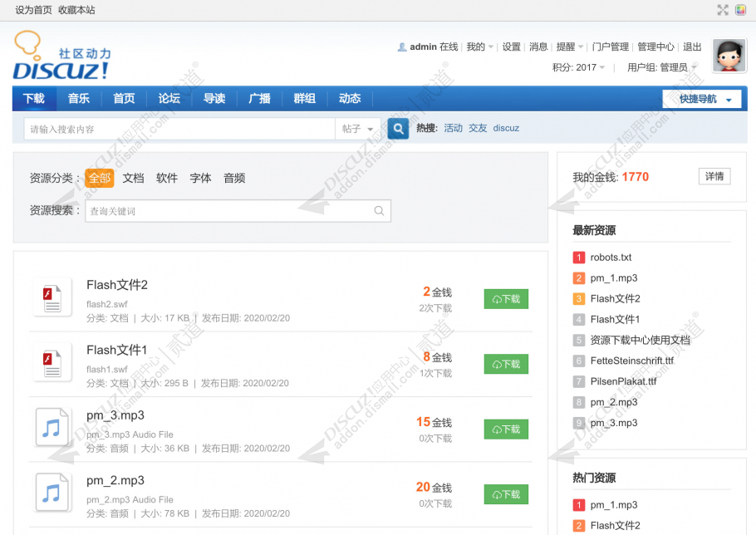The width and height of the screenshot is (756, 535).
Task: Click the 下载 button for Flash文件1
Action: [x=506, y=364]
